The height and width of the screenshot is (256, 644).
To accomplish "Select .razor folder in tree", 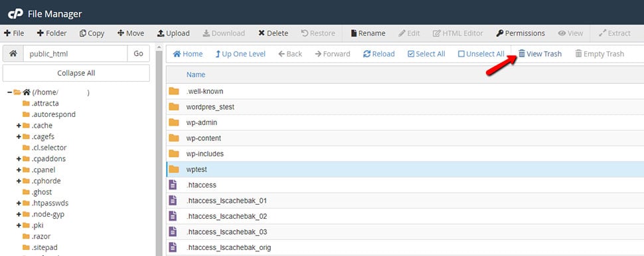I will pos(37,237).
